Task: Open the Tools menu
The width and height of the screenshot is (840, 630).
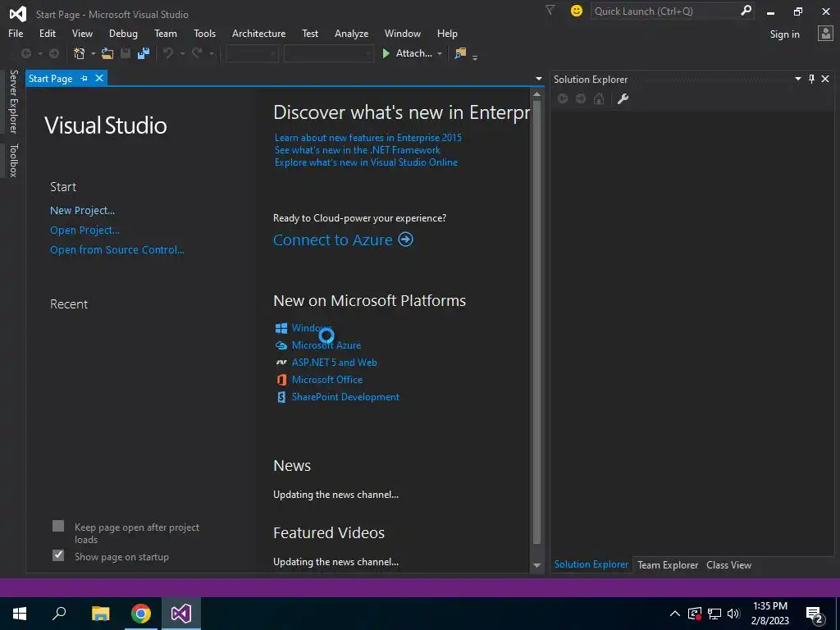Action: coord(204,33)
